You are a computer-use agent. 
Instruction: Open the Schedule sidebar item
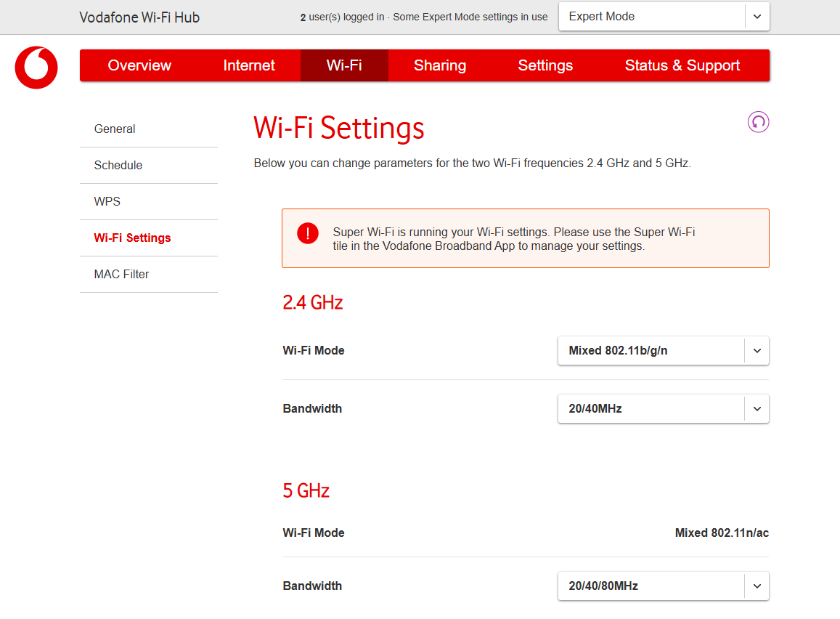[x=149, y=166]
